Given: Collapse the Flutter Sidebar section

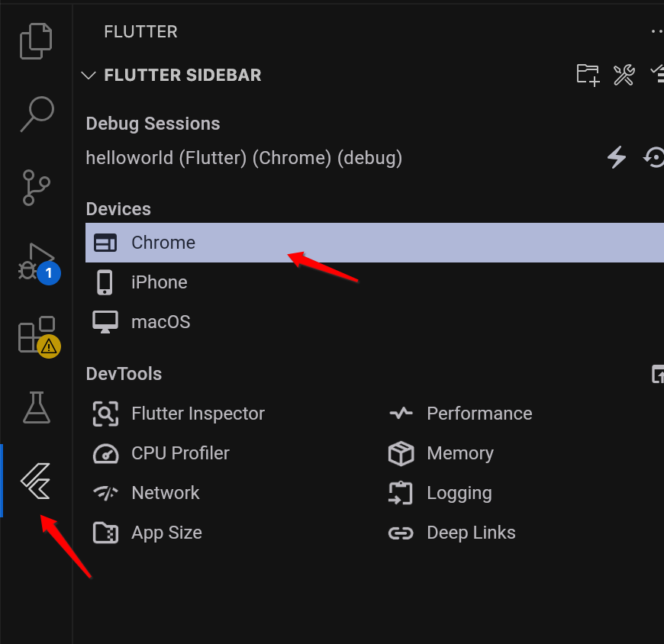Looking at the screenshot, I should 89,76.
